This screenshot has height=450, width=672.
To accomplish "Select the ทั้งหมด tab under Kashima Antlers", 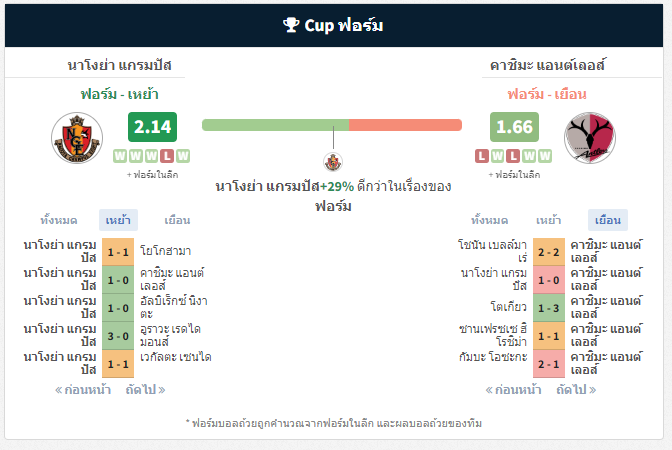I will [489, 220].
